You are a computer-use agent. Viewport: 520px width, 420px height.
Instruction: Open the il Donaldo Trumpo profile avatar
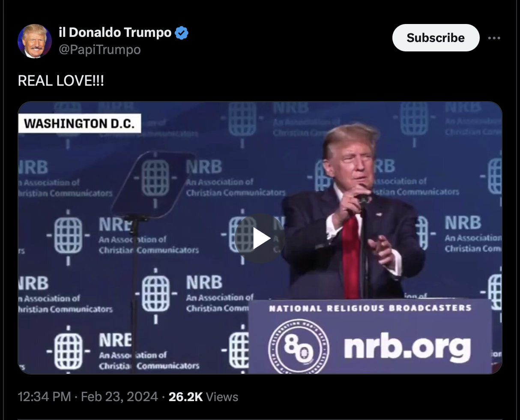coord(34,41)
